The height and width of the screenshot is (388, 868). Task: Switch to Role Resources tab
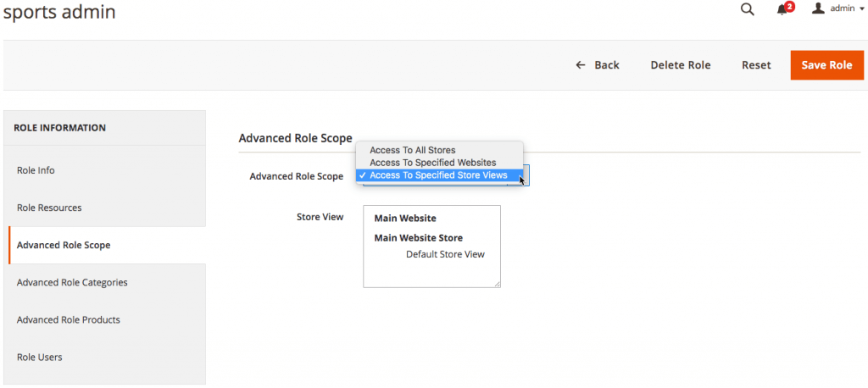pos(49,208)
